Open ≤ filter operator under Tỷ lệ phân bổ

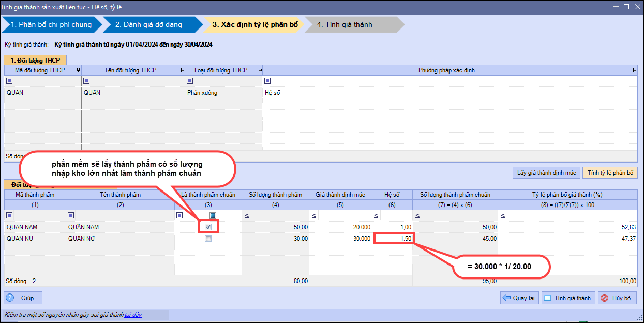pos(503,215)
